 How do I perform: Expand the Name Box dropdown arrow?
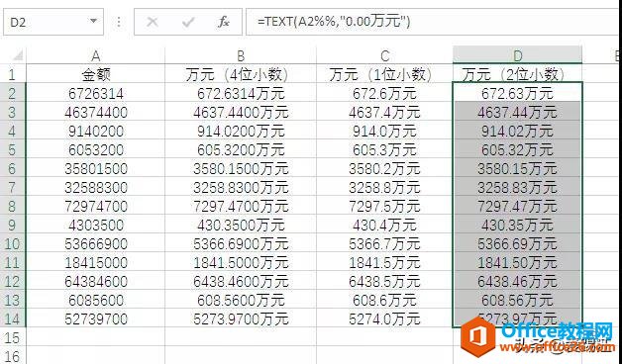pyautogui.click(x=93, y=21)
